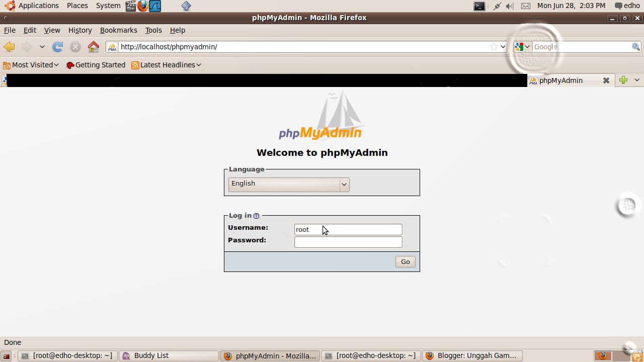Open the Google search engine selector
This screenshot has height=362, width=644.
[523, 47]
